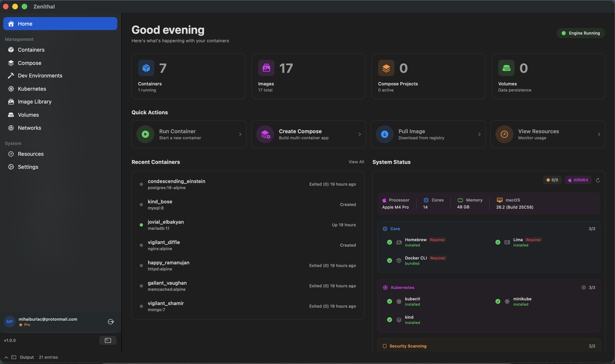Expand the View Resources quick action chevron
Screen dimensions: 615x364
click(599, 134)
